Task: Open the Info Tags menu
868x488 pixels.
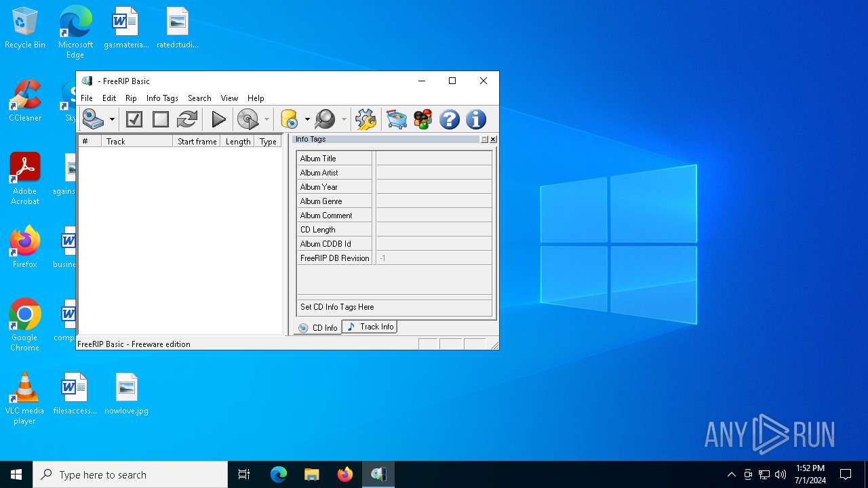Action: tap(162, 98)
